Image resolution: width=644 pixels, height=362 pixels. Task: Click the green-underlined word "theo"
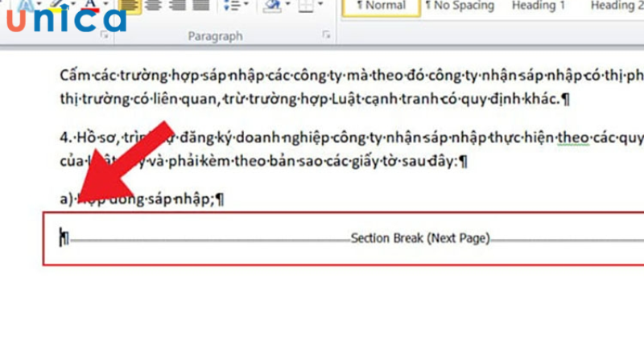(573, 138)
